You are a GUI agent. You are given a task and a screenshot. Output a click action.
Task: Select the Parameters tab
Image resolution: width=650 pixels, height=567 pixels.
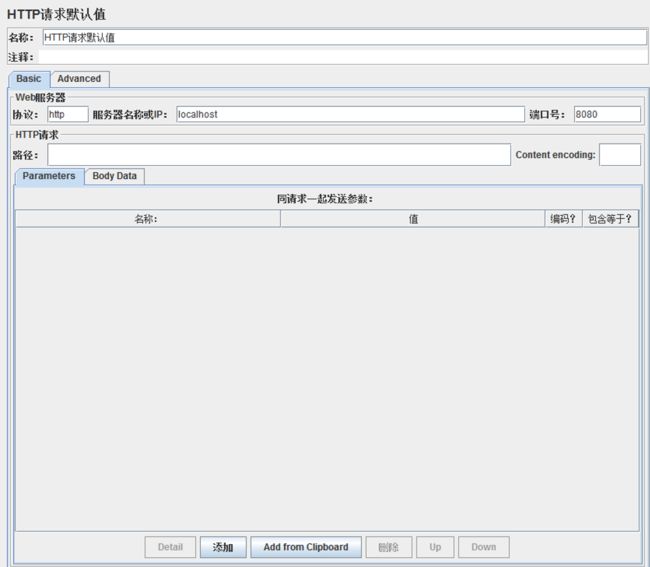pos(49,176)
